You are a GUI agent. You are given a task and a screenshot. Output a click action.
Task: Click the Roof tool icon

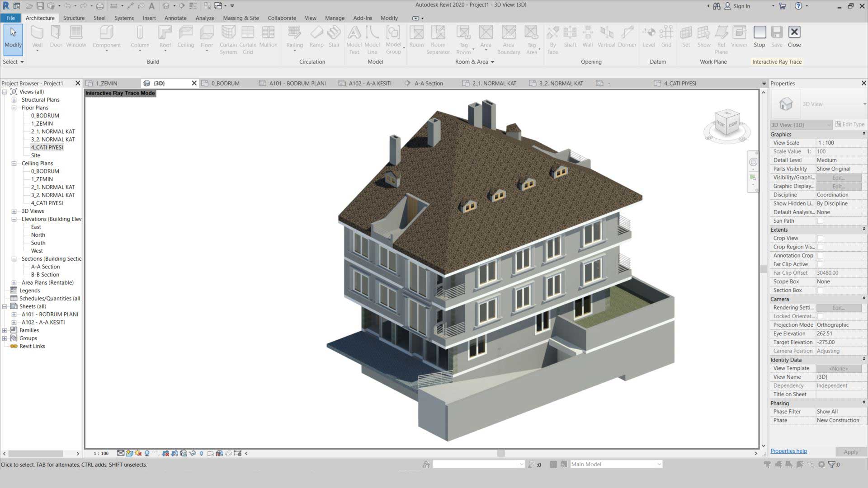(165, 33)
